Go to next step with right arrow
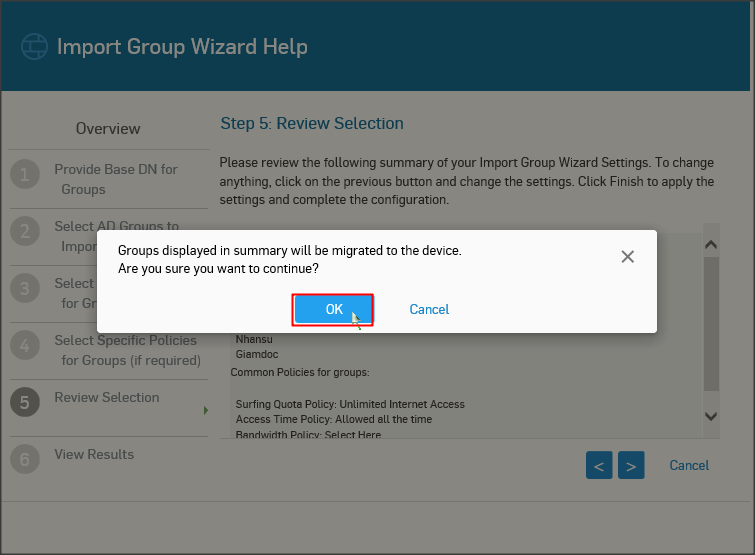 (x=631, y=465)
